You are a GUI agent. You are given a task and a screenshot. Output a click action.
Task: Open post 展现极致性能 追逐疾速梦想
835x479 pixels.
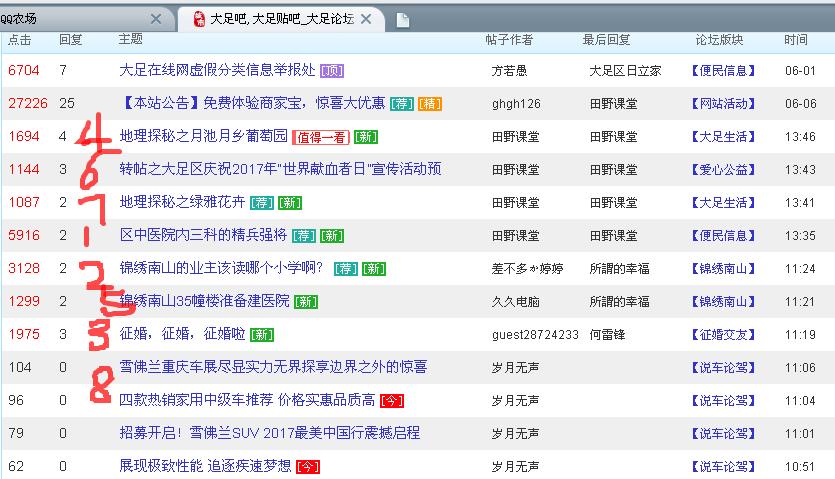pyautogui.click(x=205, y=466)
